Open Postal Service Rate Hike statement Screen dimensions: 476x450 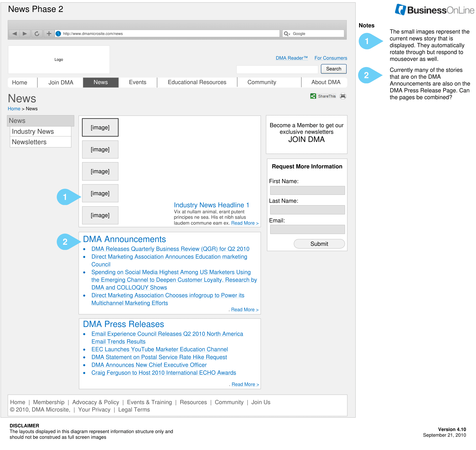pyautogui.click(x=159, y=357)
